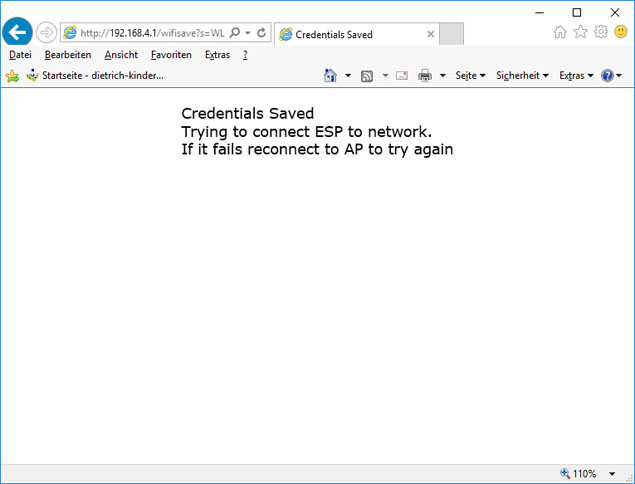Open the address bar autocomplete dropdown arrow

click(248, 33)
